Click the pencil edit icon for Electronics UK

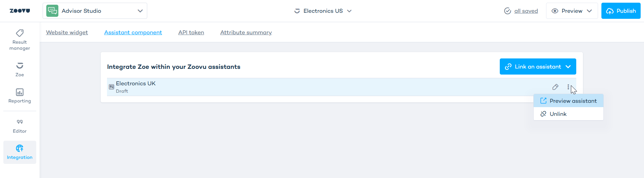pyautogui.click(x=555, y=87)
